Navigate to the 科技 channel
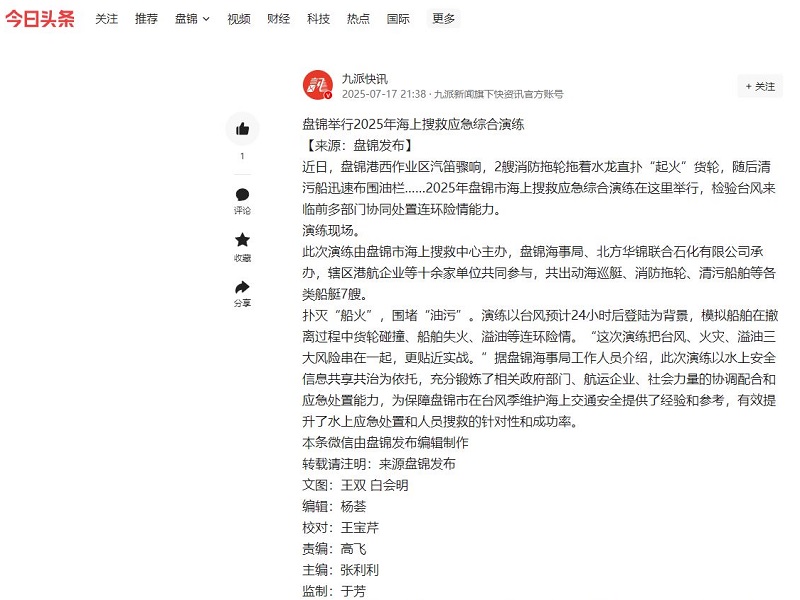Viewport: 800px width, 600px height. pyautogui.click(x=318, y=18)
